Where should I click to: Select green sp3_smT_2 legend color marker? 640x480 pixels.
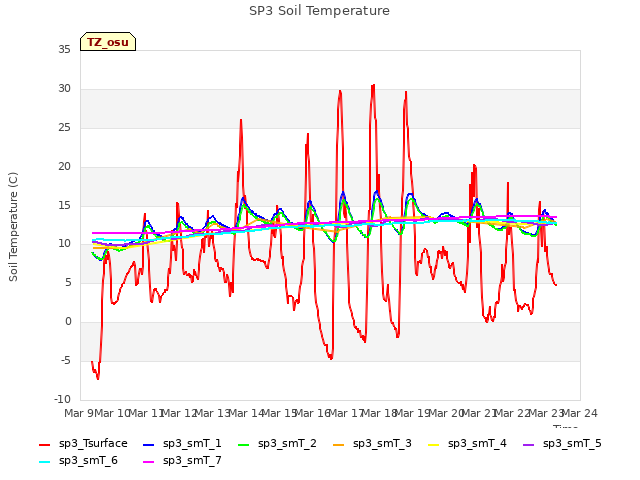tap(244, 444)
